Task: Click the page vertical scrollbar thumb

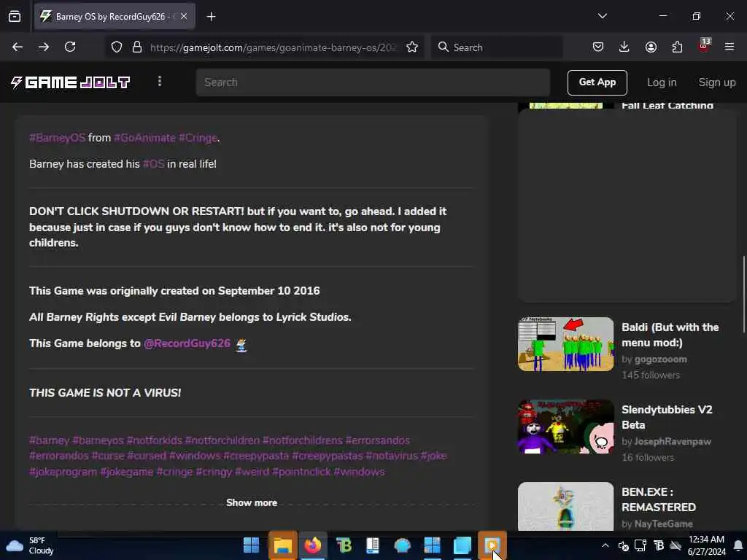Action: tap(743, 295)
